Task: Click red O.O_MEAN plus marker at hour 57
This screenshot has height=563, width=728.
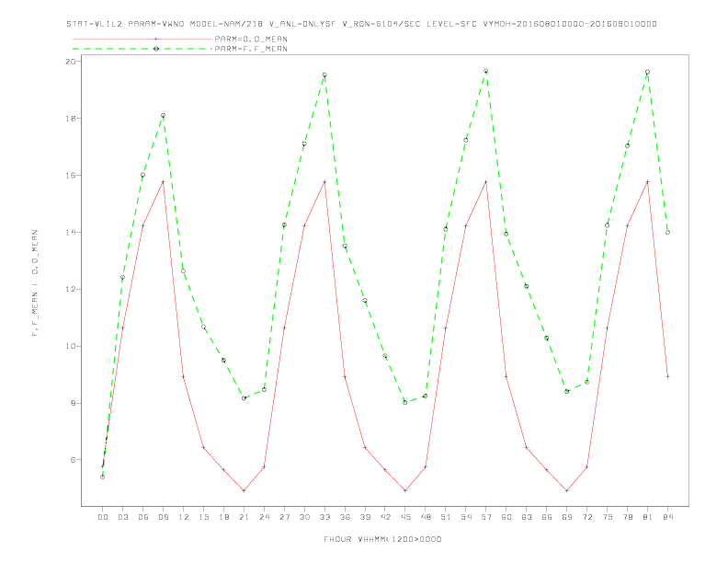Action: click(486, 182)
